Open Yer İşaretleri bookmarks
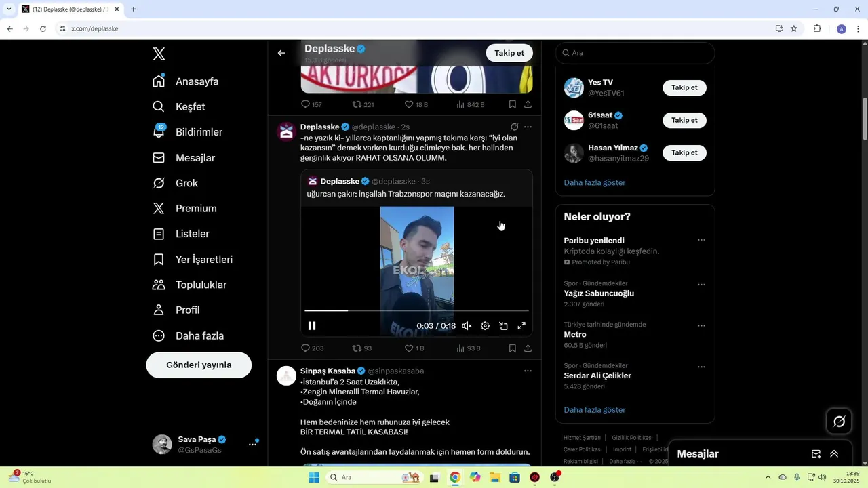 [x=193, y=260]
